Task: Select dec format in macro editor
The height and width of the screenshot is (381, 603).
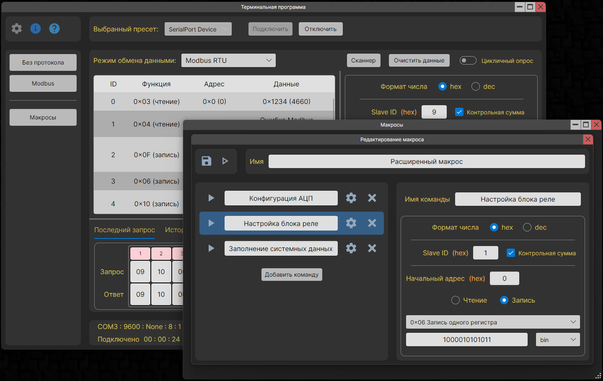Action: click(527, 228)
